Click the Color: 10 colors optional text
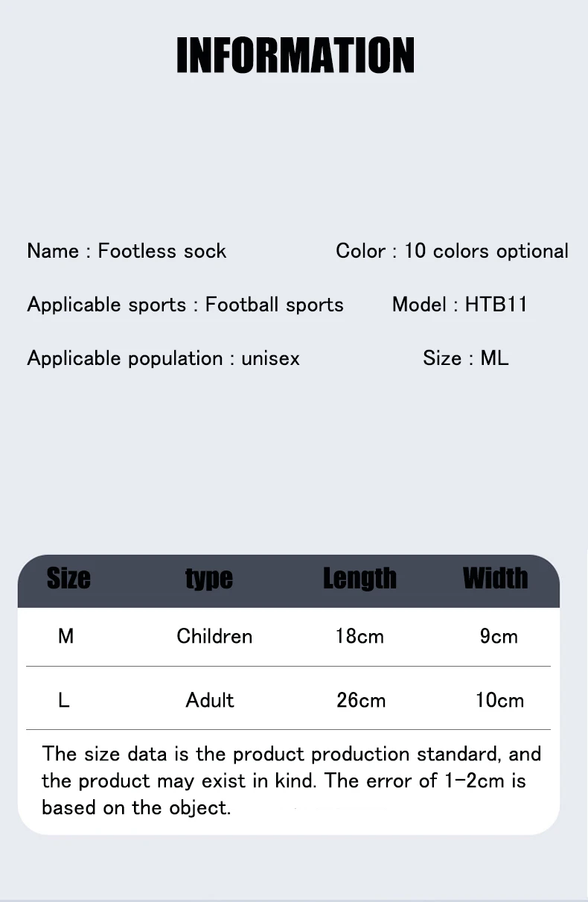This screenshot has width=588, height=902. (452, 251)
